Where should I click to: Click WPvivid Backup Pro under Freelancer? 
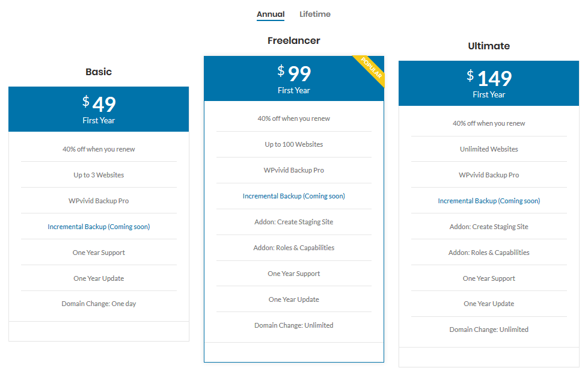coord(294,170)
